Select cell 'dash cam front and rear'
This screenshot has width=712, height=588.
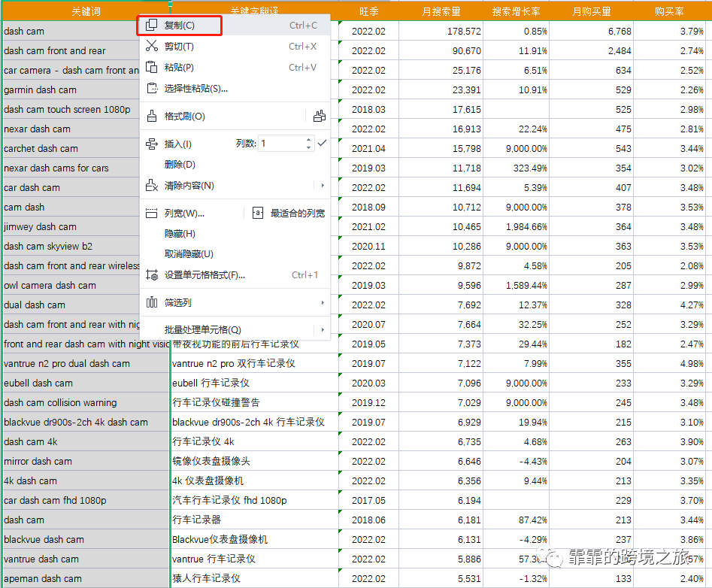(71, 51)
